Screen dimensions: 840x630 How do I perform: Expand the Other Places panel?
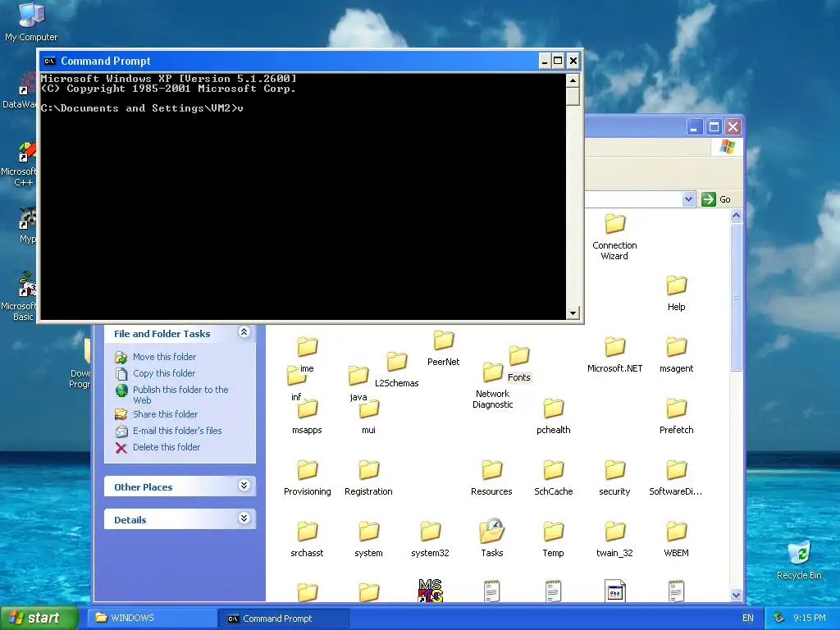pos(244,486)
